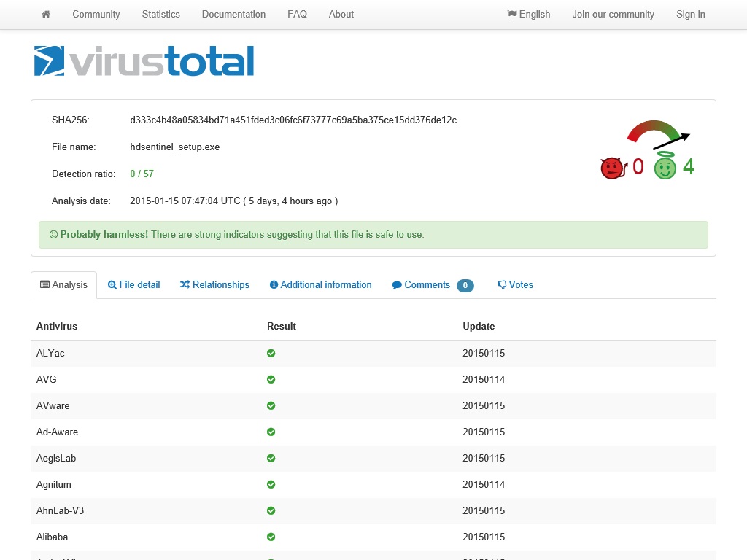Click the analysis date value
The width and height of the screenshot is (747, 560).
pos(234,201)
